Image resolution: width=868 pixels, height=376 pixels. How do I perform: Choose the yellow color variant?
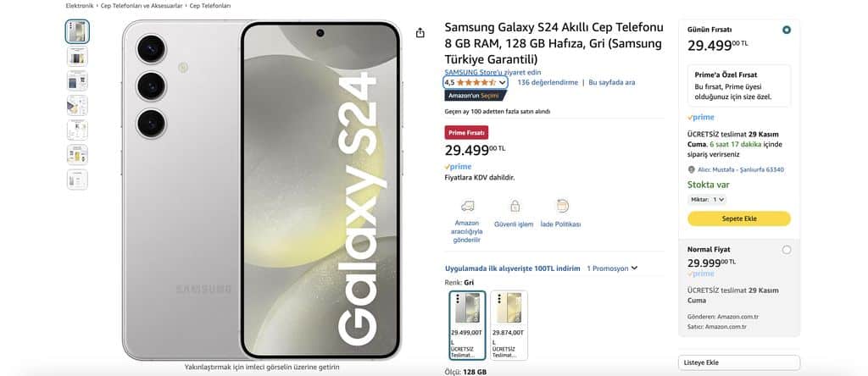509,325
